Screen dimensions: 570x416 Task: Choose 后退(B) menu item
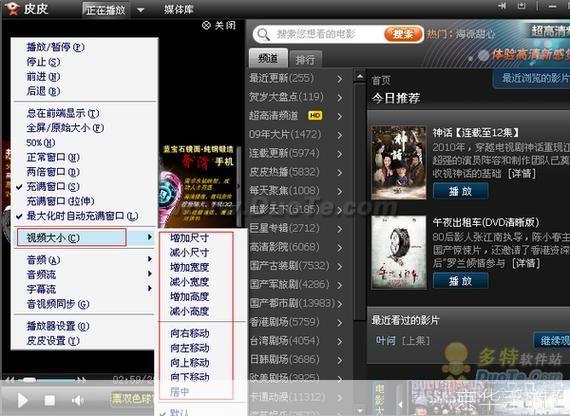tap(43, 91)
